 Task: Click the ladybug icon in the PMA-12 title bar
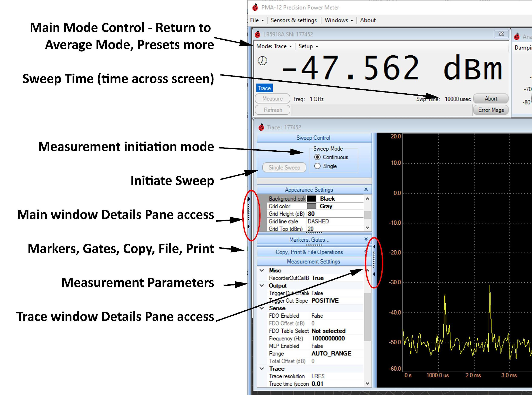pos(255,7)
